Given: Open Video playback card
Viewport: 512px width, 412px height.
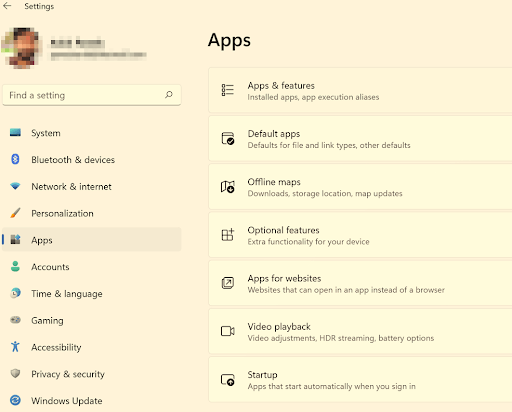Looking at the screenshot, I should pyautogui.click(x=360, y=331).
